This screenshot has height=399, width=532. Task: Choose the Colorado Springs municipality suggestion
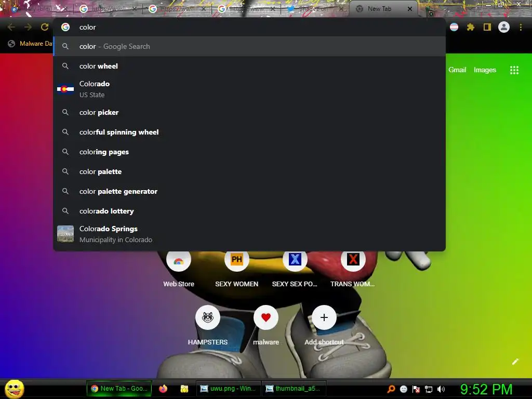click(249, 234)
